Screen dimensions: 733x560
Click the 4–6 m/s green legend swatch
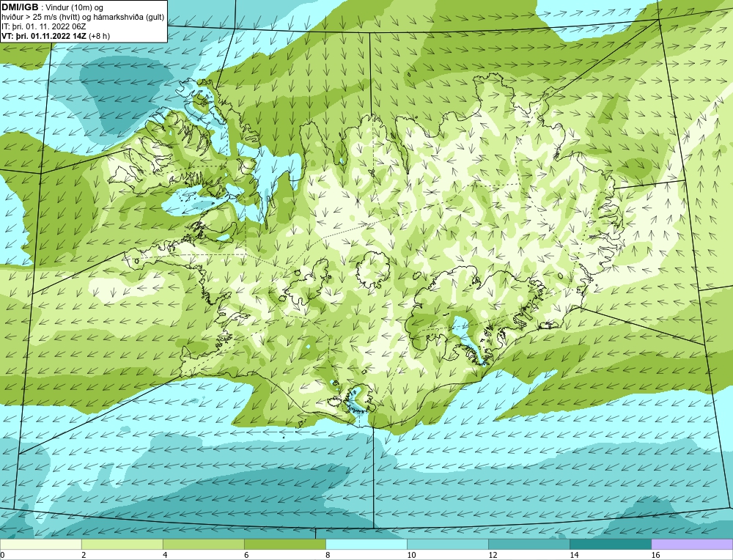203,544
